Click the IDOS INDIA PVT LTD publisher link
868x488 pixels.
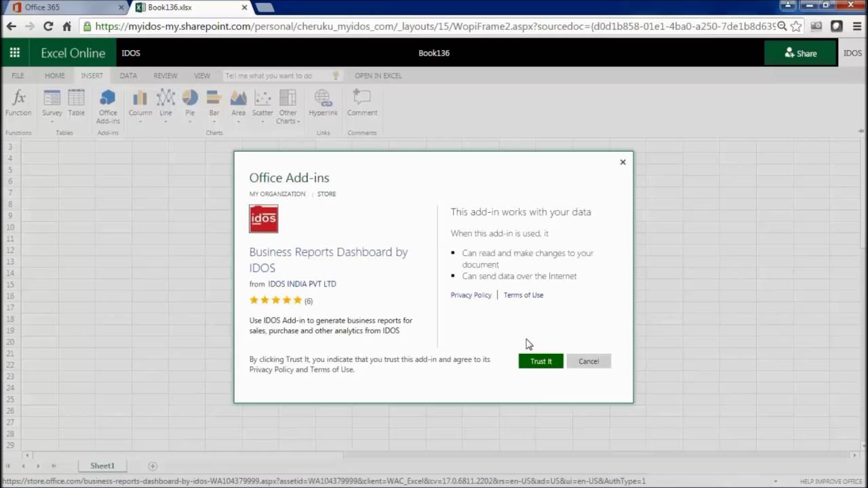[302, 284]
